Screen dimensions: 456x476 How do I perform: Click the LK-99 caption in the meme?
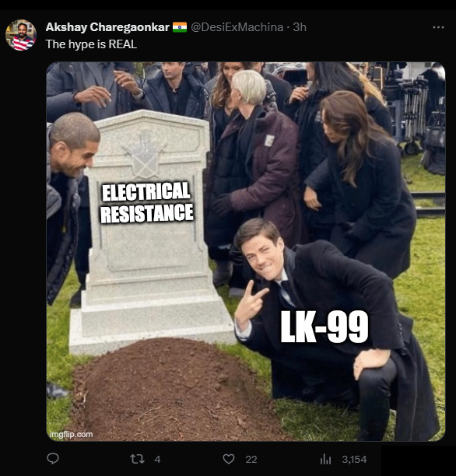324,327
